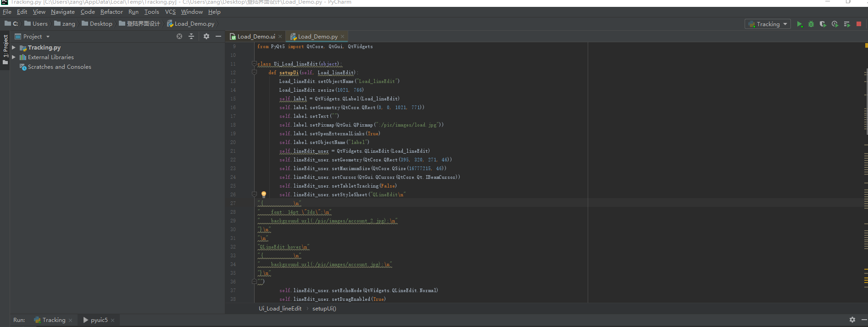Expand the Tracking.py tree node
This screenshot has width=868, height=327.
(x=14, y=47)
